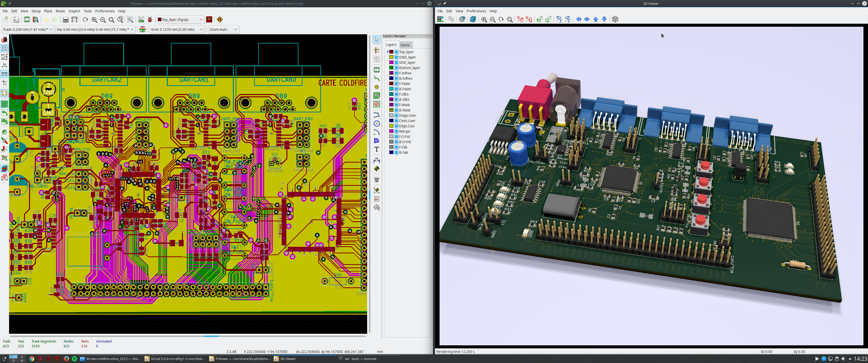The image size is (868, 363).
Task: Toggle visibility checkbox of Edge.Cuts layer
Action: point(396,126)
